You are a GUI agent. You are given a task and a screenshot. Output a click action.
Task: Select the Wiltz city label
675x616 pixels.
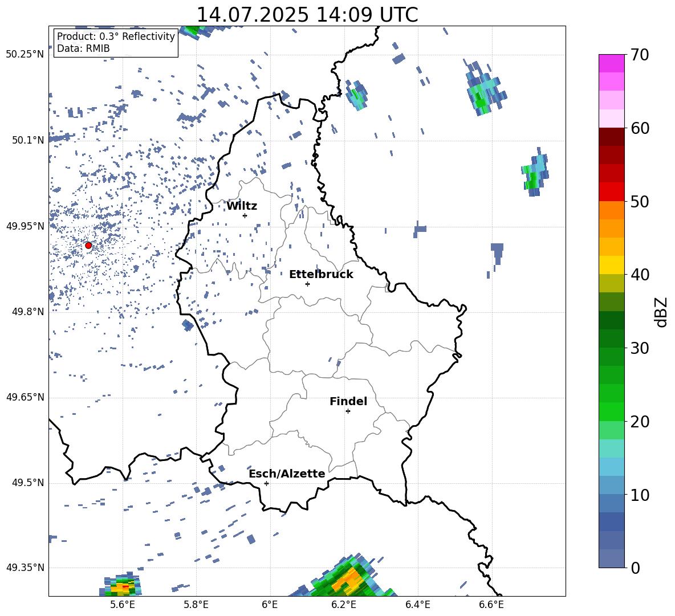(x=242, y=206)
